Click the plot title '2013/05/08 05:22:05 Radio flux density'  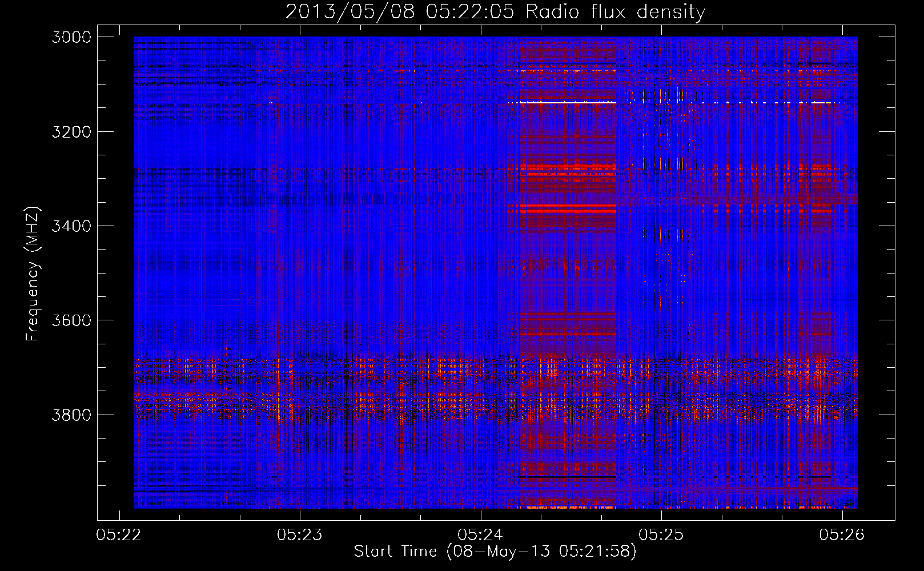click(x=495, y=12)
